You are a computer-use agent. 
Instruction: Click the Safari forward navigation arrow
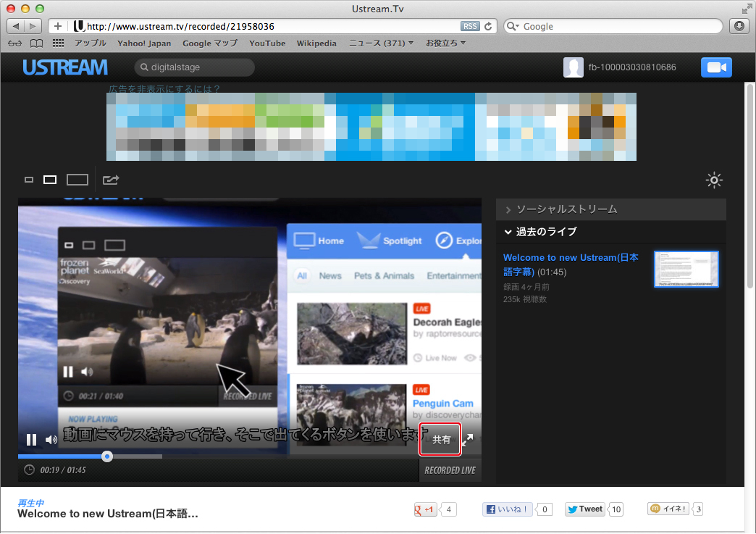pos(33,26)
